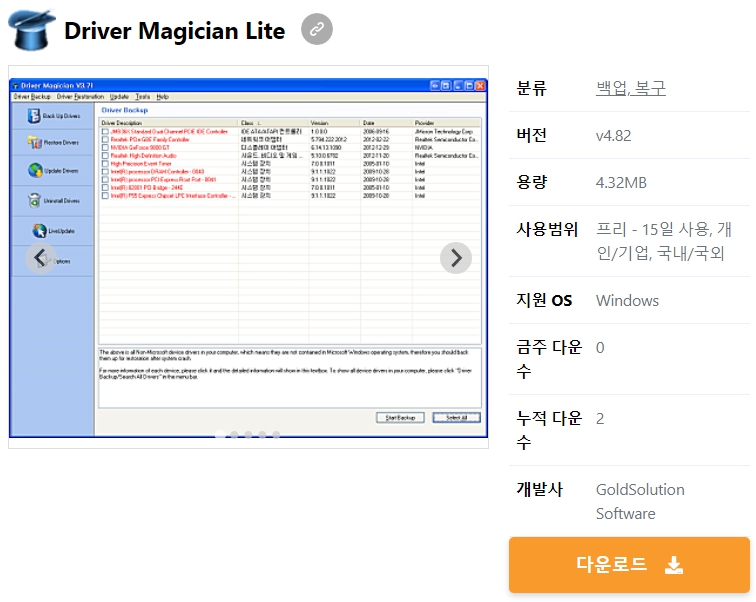Viewport: 756px width, 602px height.
Task: Click the 금주 다운수 label
Action: tap(549, 359)
